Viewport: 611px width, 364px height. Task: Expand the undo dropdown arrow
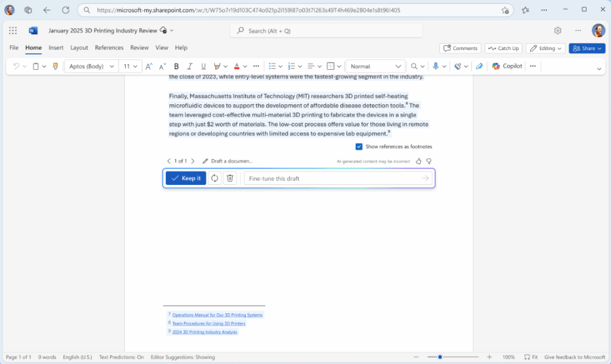pos(24,67)
